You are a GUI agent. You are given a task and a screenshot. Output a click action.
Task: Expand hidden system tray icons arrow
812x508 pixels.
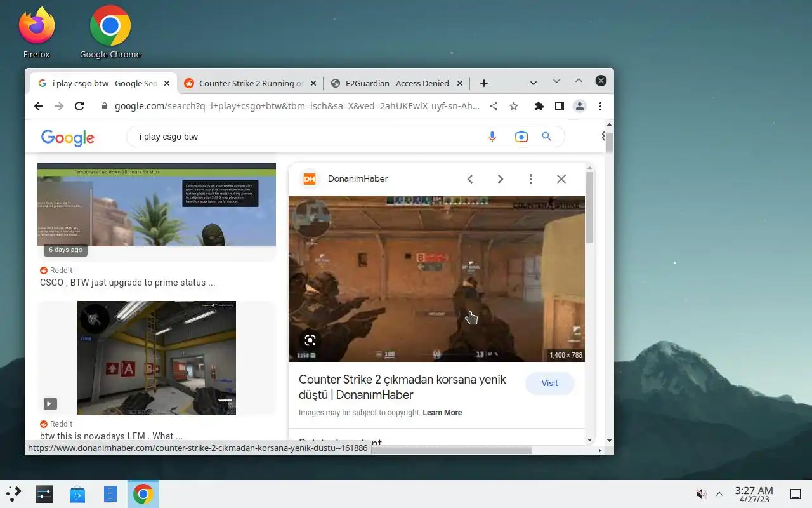click(719, 494)
